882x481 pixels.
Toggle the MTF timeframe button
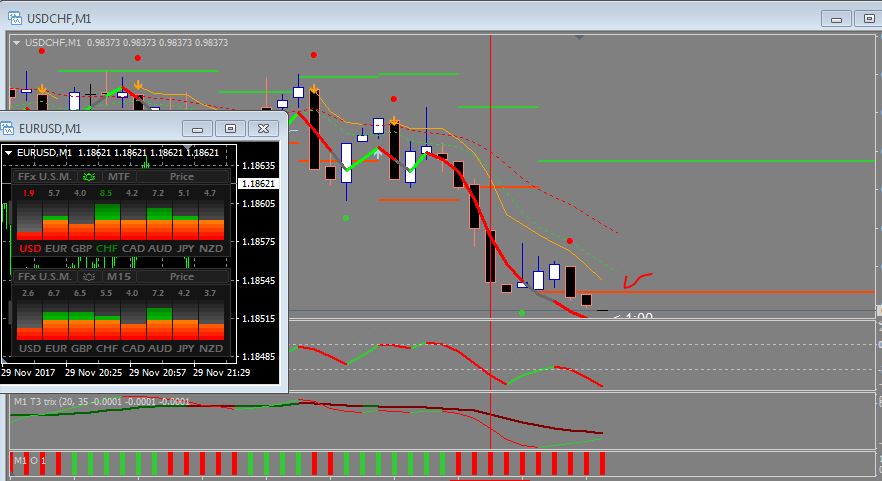pos(119,177)
